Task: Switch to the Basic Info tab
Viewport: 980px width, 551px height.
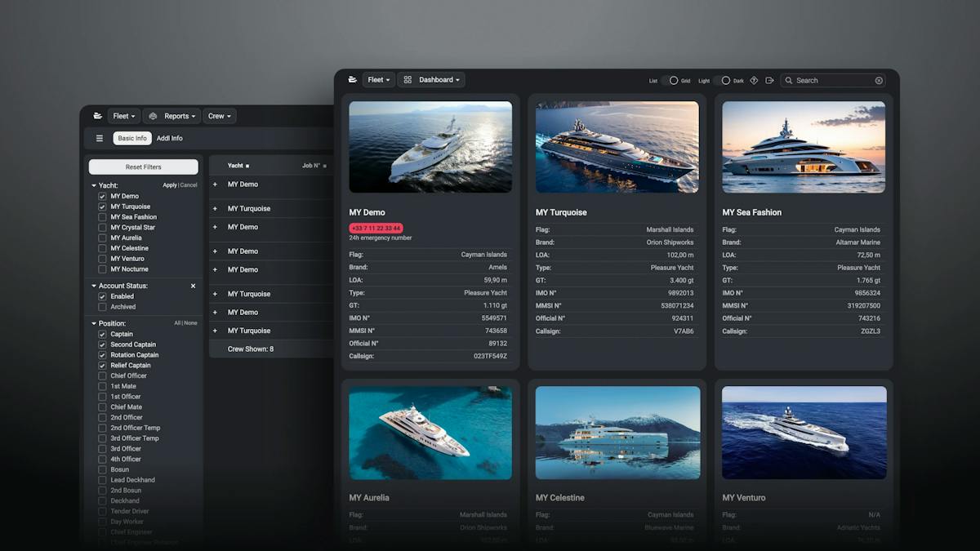Action: (x=132, y=139)
